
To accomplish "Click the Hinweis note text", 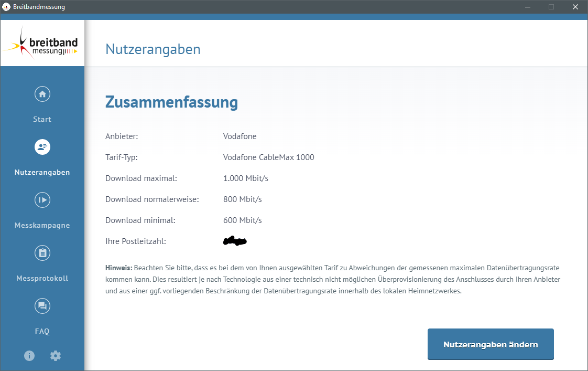I will point(333,279).
